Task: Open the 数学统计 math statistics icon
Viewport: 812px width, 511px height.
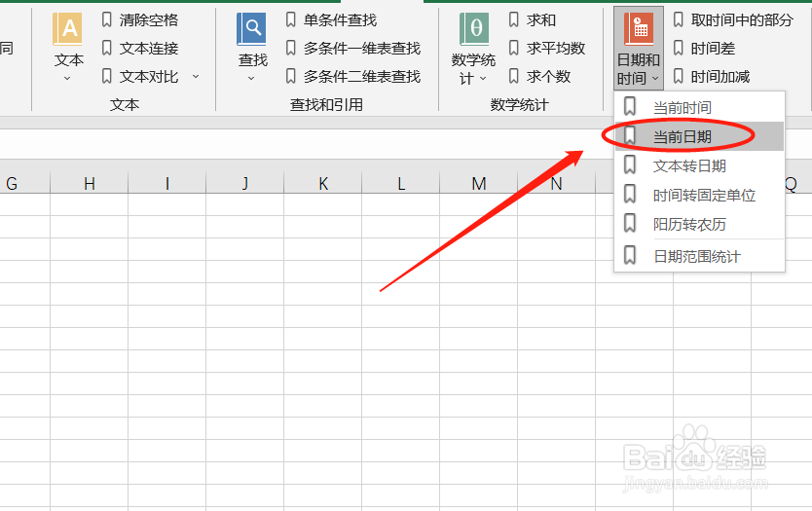Action: coord(474,29)
